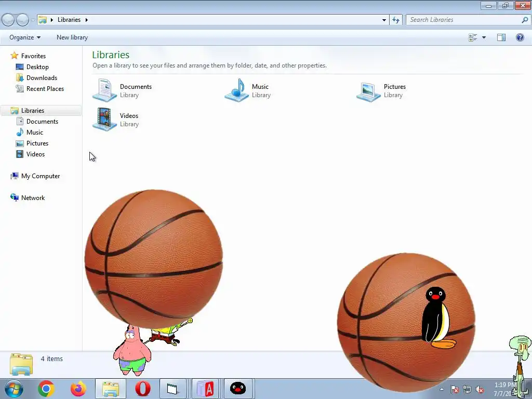Select Documents under Libraries in sidebar
The width and height of the screenshot is (532, 399).
point(42,122)
